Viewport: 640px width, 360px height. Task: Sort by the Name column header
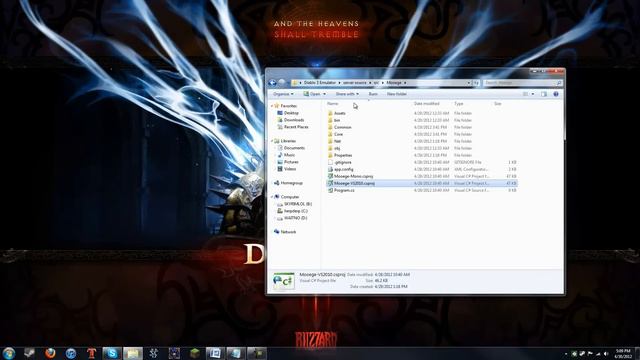click(333, 104)
